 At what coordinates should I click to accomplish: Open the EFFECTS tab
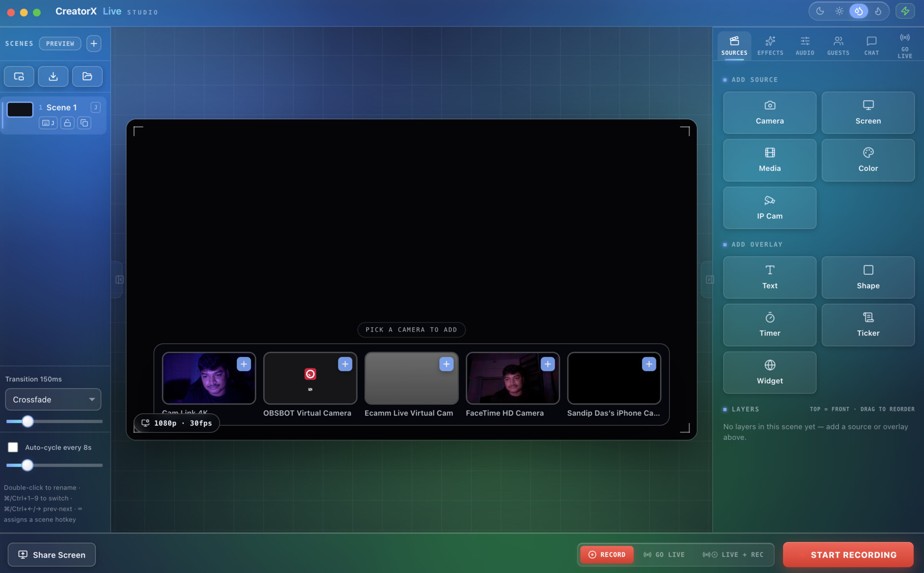pyautogui.click(x=770, y=46)
